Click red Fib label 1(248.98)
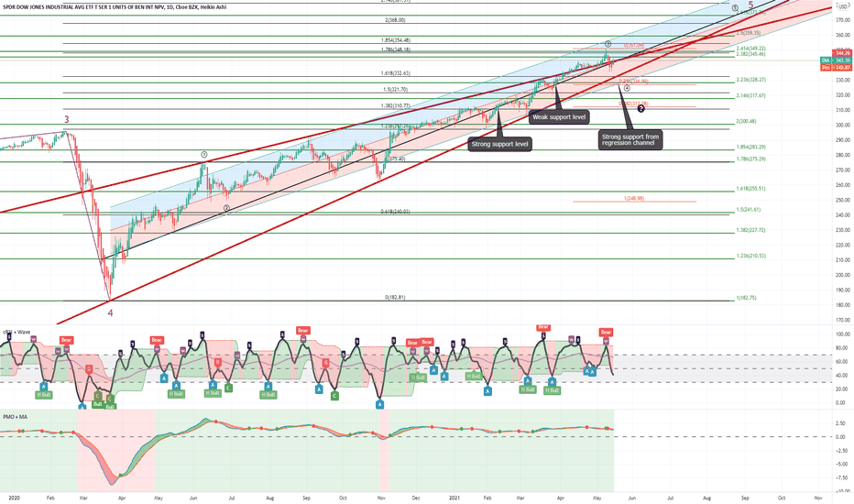 point(634,198)
